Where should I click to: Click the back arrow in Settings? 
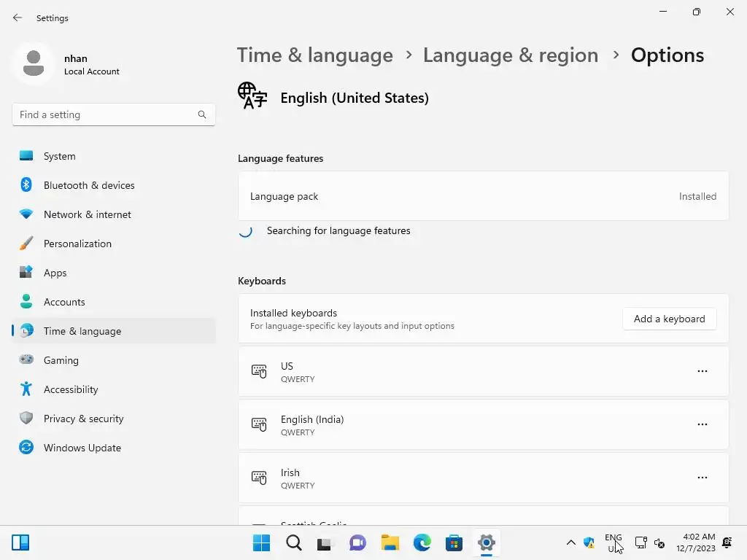point(18,17)
